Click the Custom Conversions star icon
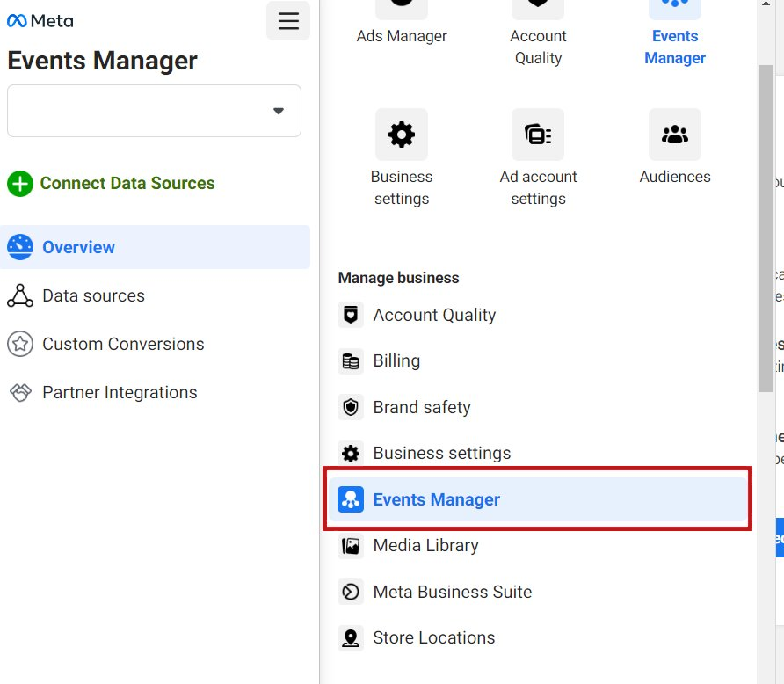This screenshot has width=784, height=684. click(20, 344)
